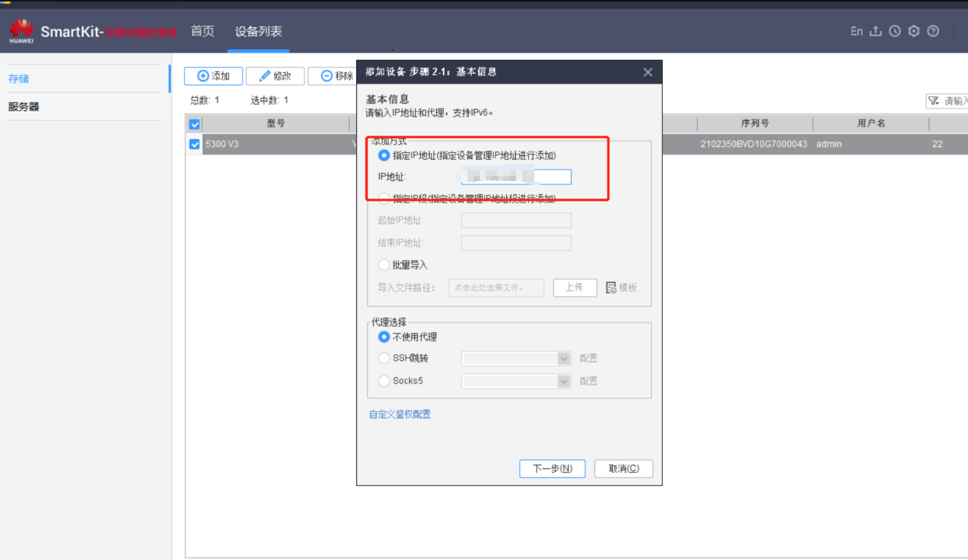The image size is (968, 560).
Task: Close the 添加设备 dialog
Action: (x=648, y=72)
